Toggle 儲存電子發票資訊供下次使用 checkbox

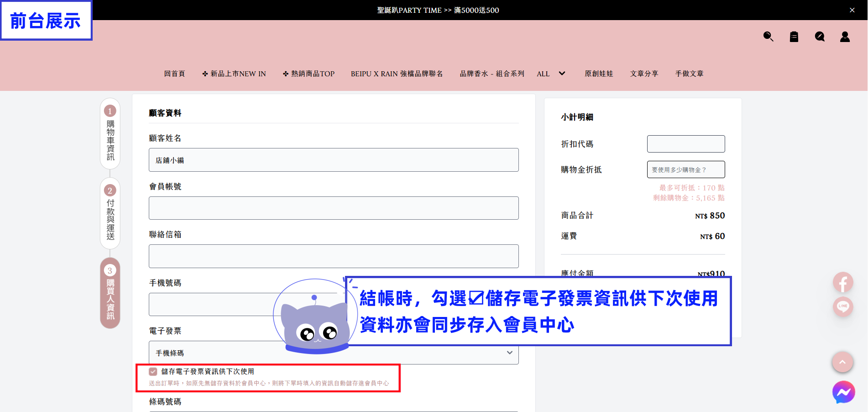pyautogui.click(x=153, y=371)
